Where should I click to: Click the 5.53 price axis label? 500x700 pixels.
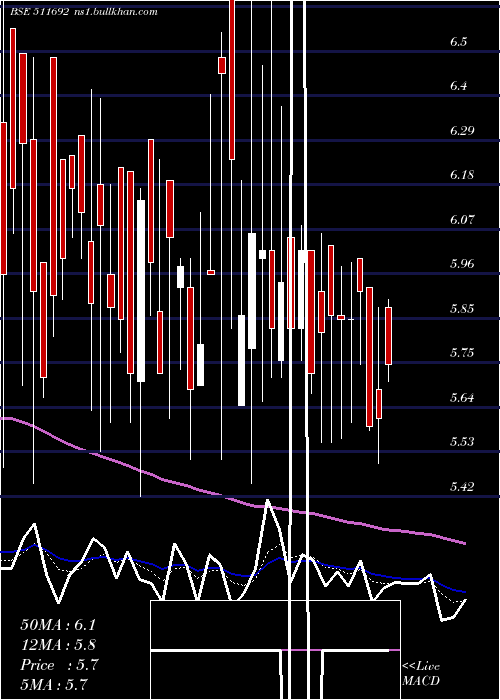[x=462, y=442]
